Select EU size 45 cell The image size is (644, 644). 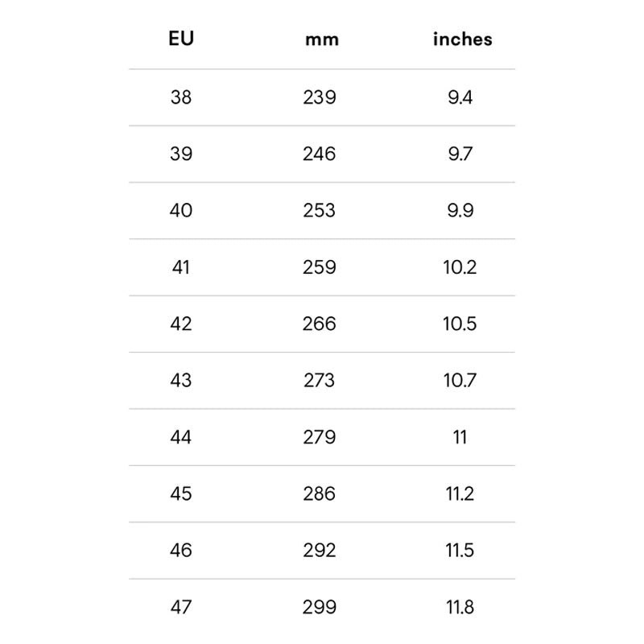(x=181, y=493)
